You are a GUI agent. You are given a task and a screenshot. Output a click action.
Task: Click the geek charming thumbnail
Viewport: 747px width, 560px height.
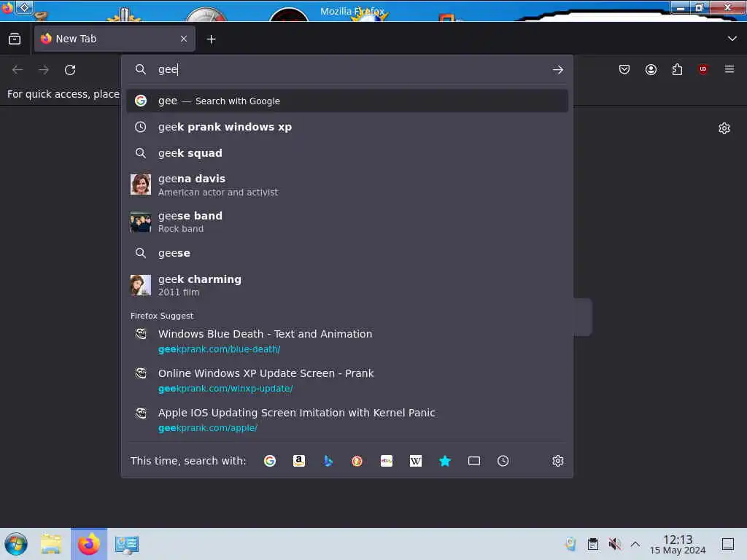[141, 285]
